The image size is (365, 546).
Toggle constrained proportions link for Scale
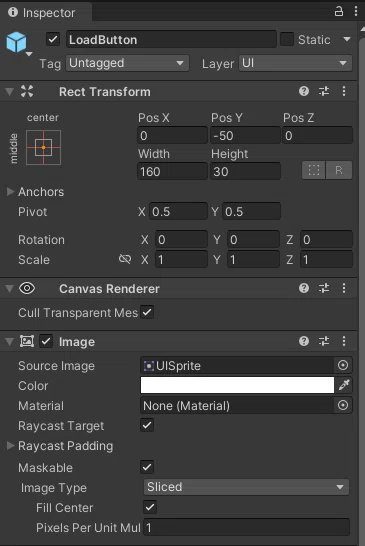[125, 259]
